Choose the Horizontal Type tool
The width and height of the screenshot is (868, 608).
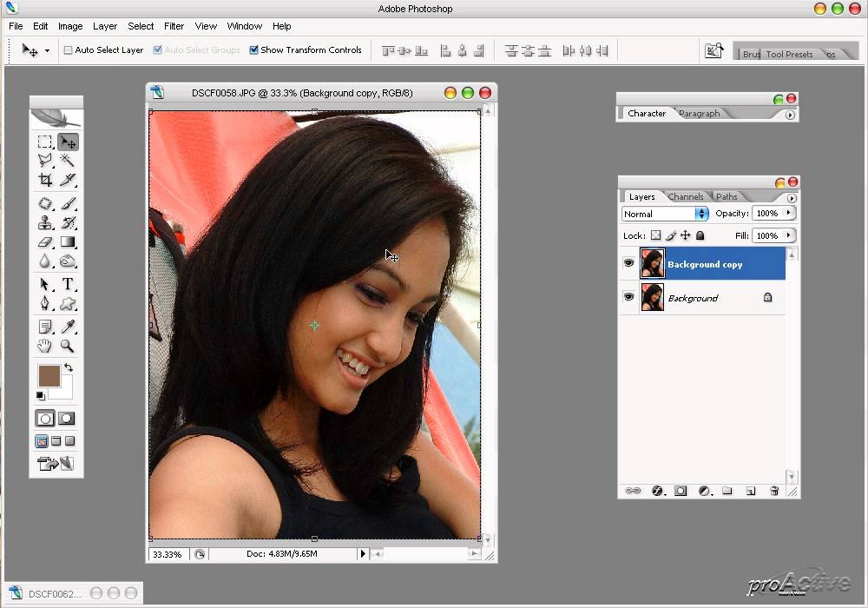tap(67, 284)
